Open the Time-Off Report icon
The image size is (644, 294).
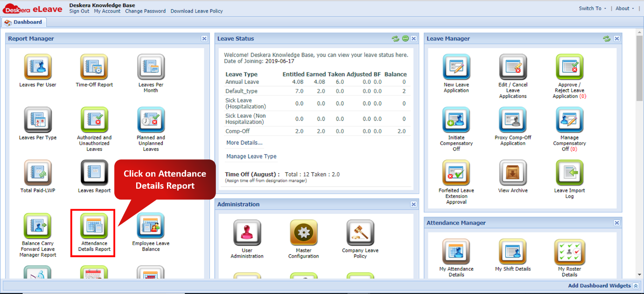(x=94, y=68)
